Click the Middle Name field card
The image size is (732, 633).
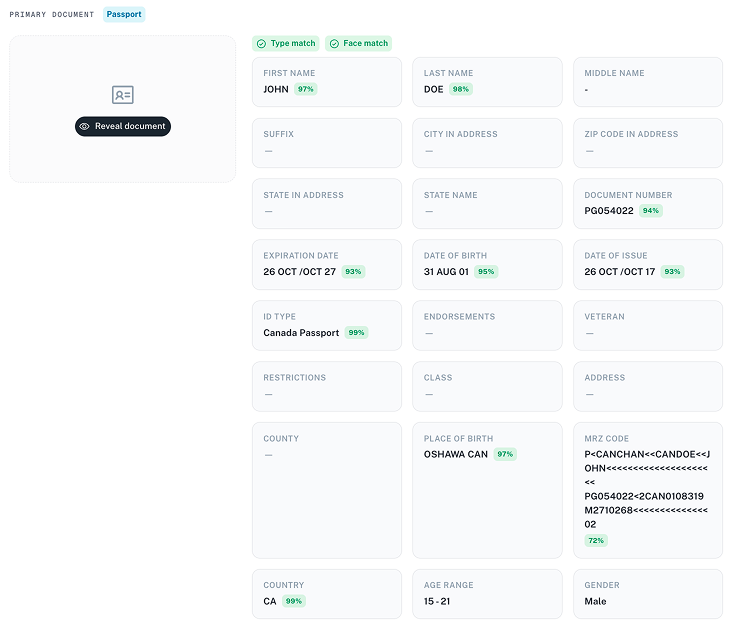[648, 82]
